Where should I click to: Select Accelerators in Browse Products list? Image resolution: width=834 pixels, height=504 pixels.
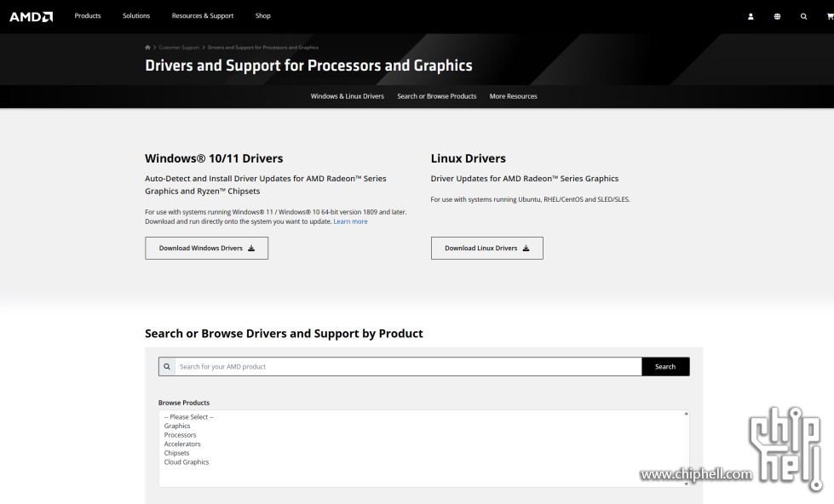pyautogui.click(x=182, y=444)
